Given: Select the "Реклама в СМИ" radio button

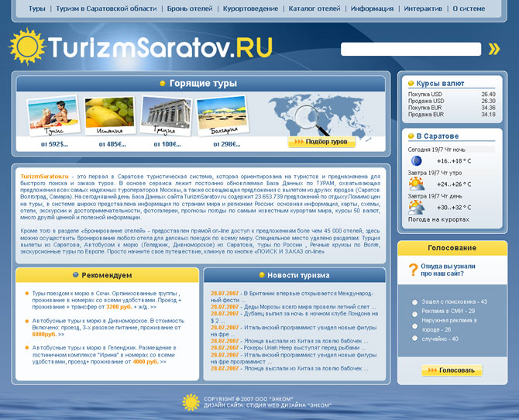Looking at the screenshot, I should pos(415,314).
